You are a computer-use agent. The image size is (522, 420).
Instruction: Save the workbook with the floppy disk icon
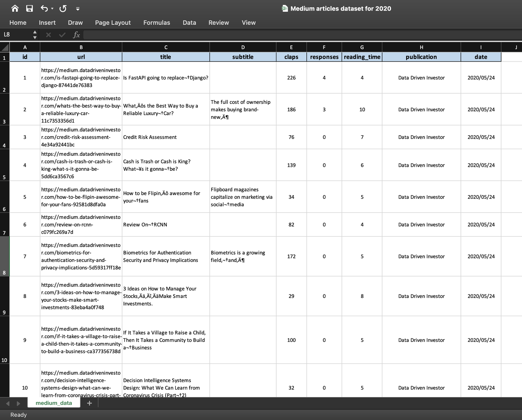pyautogui.click(x=29, y=9)
